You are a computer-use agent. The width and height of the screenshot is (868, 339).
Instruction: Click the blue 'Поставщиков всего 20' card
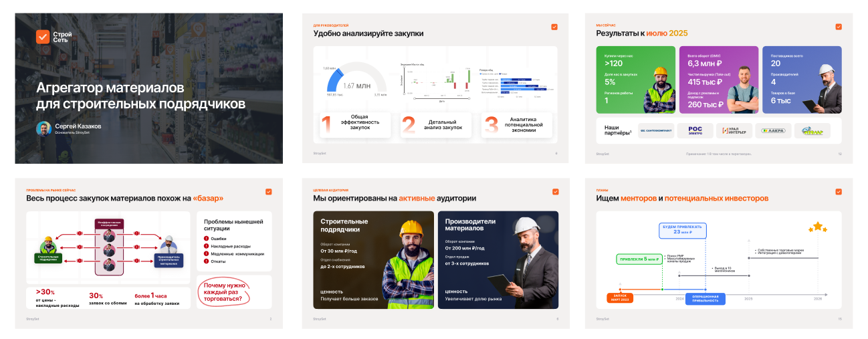coord(802,80)
